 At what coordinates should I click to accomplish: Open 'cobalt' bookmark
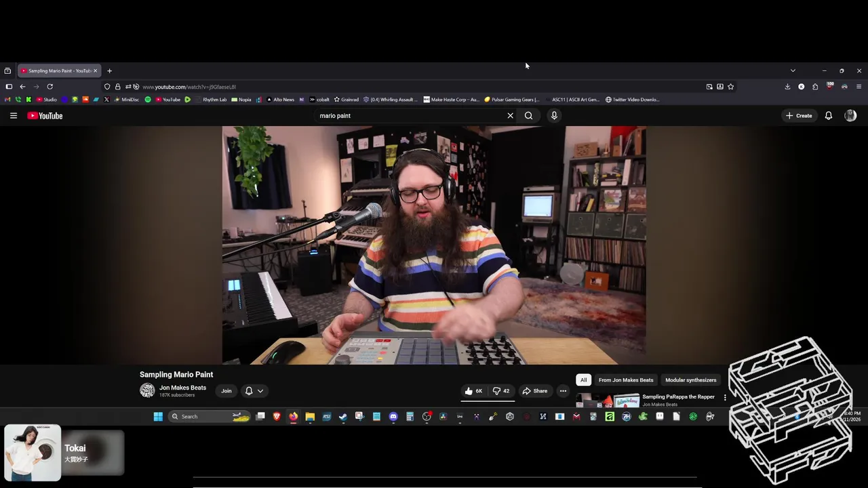tap(319, 100)
